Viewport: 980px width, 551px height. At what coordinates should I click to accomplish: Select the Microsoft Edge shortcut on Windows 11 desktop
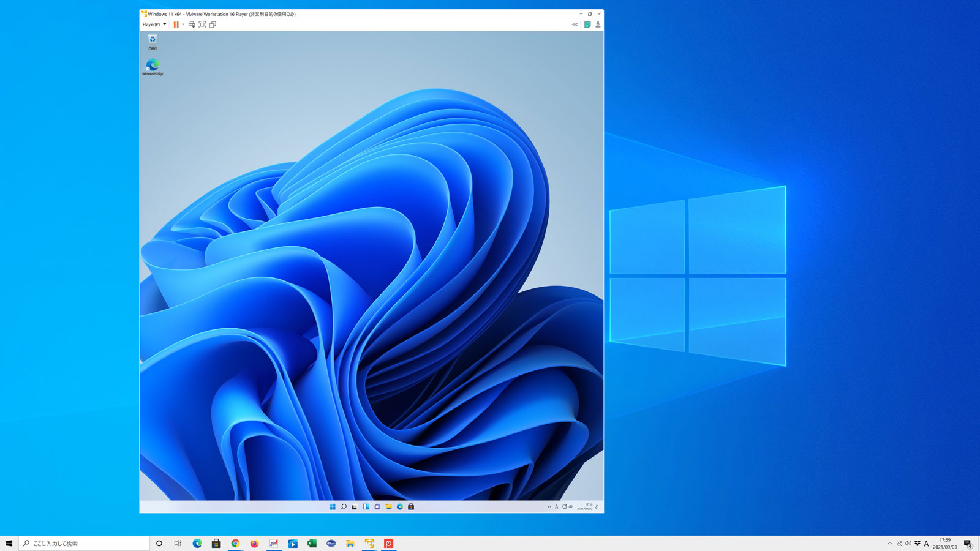click(x=153, y=67)
